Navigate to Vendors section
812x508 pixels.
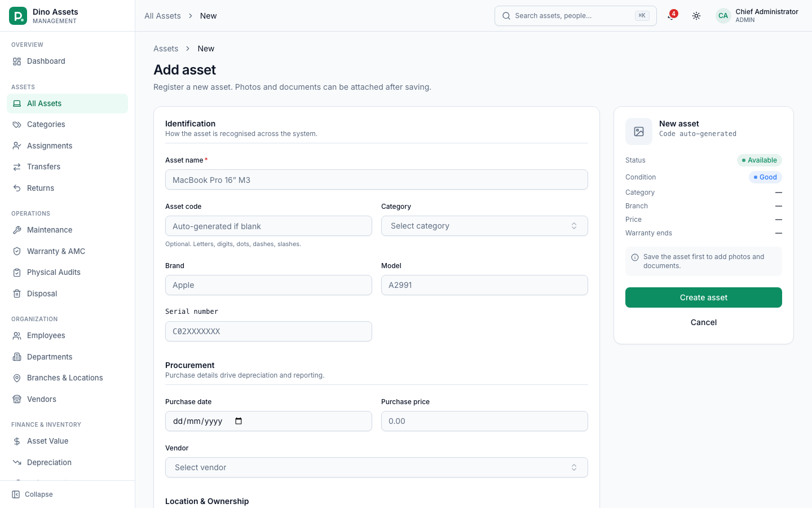coord(68,399)
